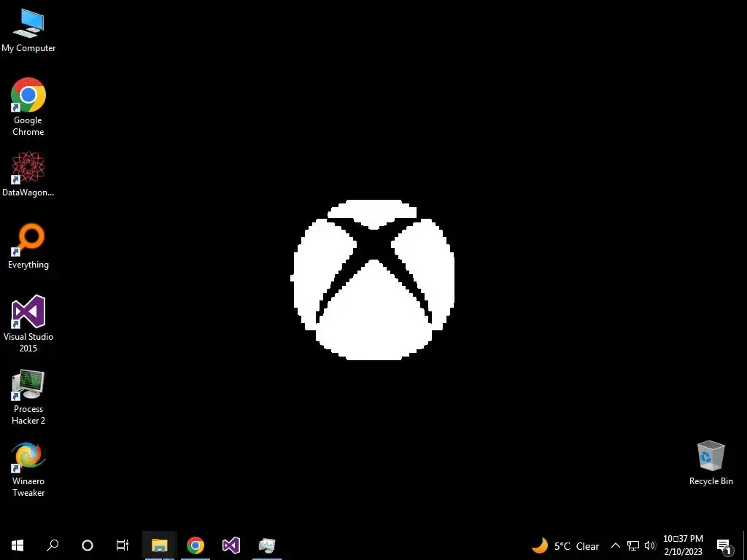Open Task View in taskbar
This screenshot has width=747, height=560.
click(123, 545)
